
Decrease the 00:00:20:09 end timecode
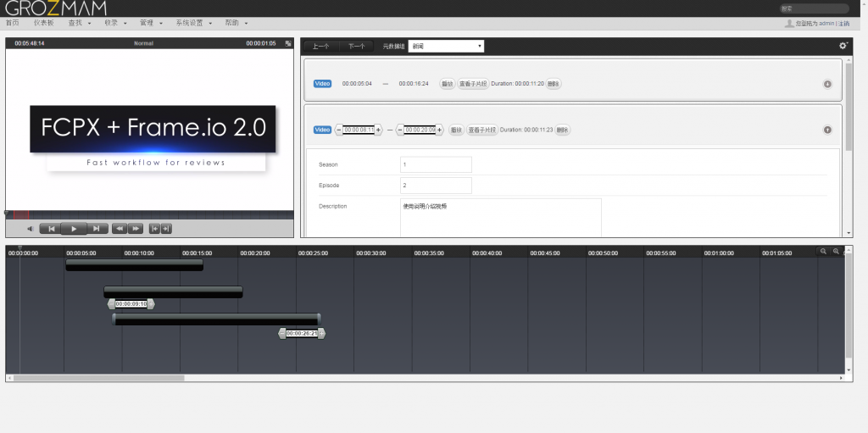pos(400,130)
